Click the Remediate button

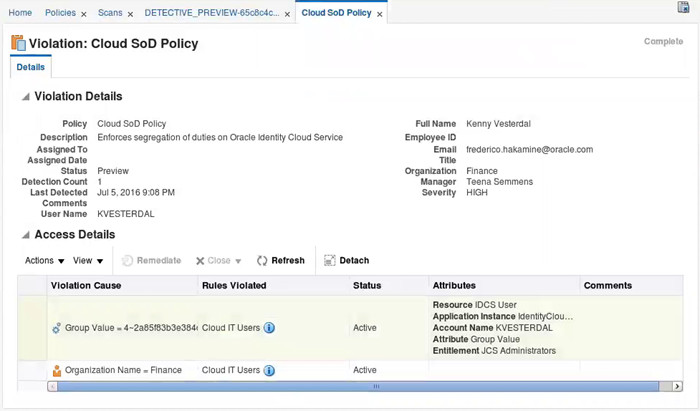tap(152, 261)
